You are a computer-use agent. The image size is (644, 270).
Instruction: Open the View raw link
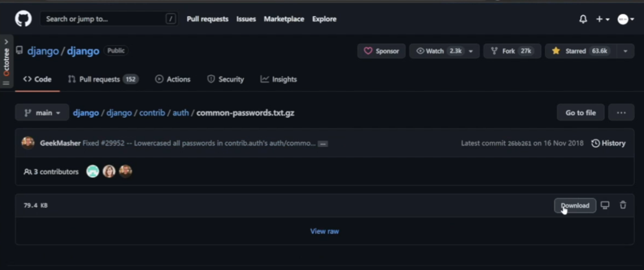[324, 231]
